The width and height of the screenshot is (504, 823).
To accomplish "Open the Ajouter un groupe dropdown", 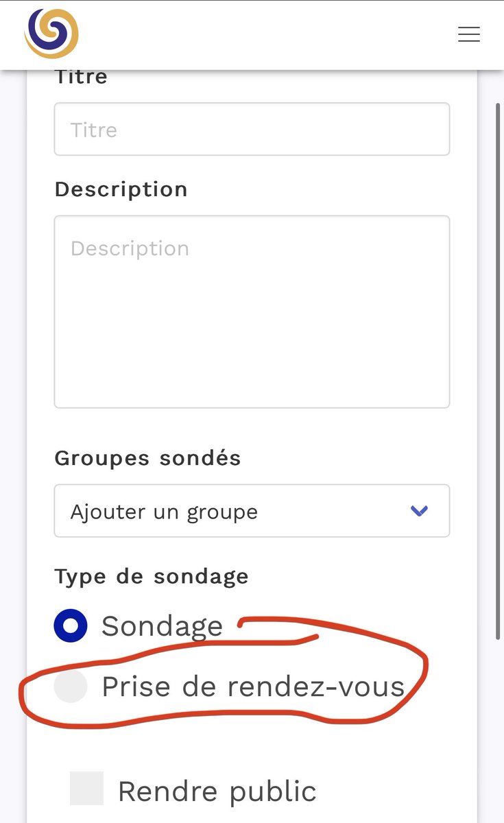I will [252, 511].
